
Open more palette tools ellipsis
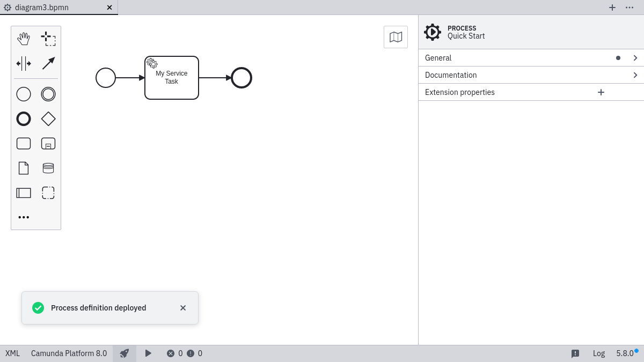coord(24,217)
